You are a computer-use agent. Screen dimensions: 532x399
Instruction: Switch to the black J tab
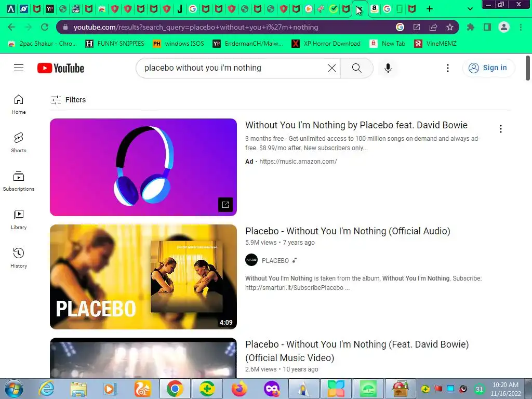tap(179, 9)
